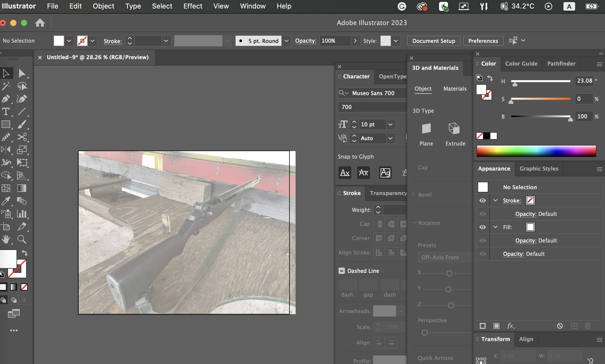Pick a color from the spectrum bar
605x364 pixels.
coord(536,151)
